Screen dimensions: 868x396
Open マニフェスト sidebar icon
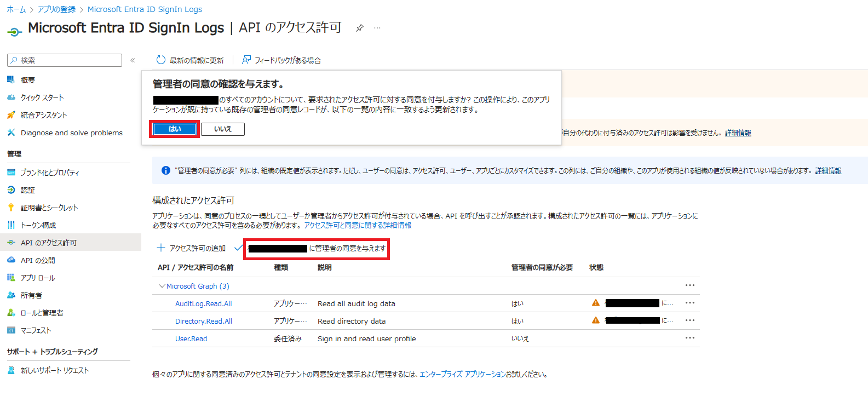pyautogui.click(x=11, y=330)
